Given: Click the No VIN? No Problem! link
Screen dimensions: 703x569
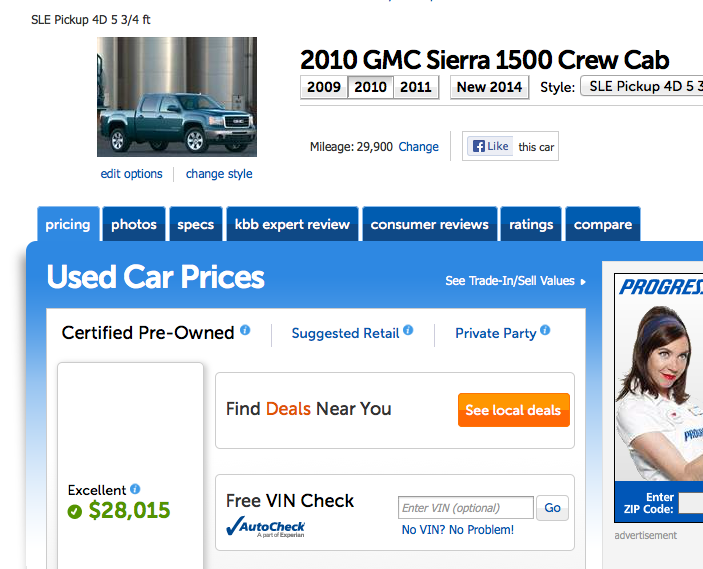Looking at the screenshot, I should click(458, 530).
